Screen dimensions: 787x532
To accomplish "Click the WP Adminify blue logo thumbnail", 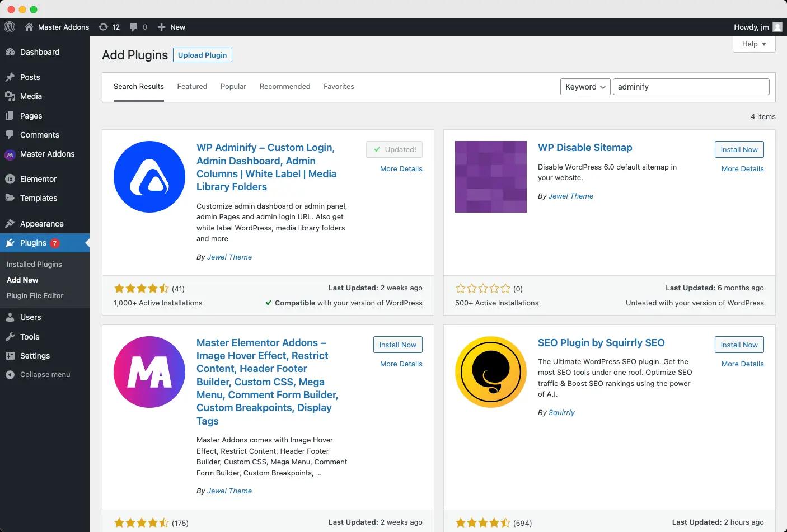I will point(149,177).
